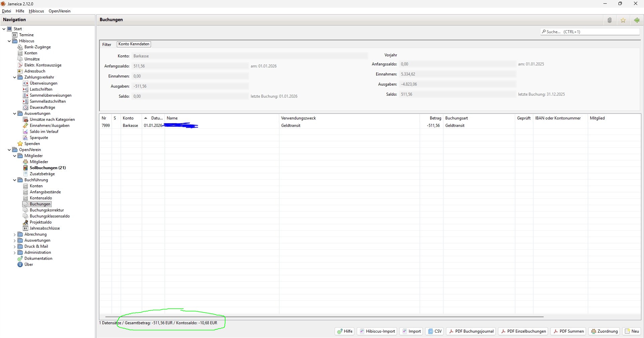Export bookings with the CSV button
The image size is (644, 338).
(x=435, y=331)
